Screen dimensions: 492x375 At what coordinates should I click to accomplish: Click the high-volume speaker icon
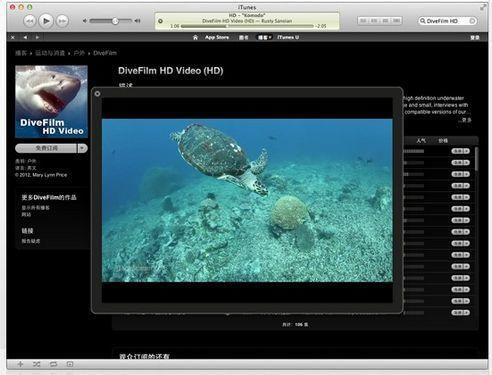pyautogui.click(x=137, y=21)
